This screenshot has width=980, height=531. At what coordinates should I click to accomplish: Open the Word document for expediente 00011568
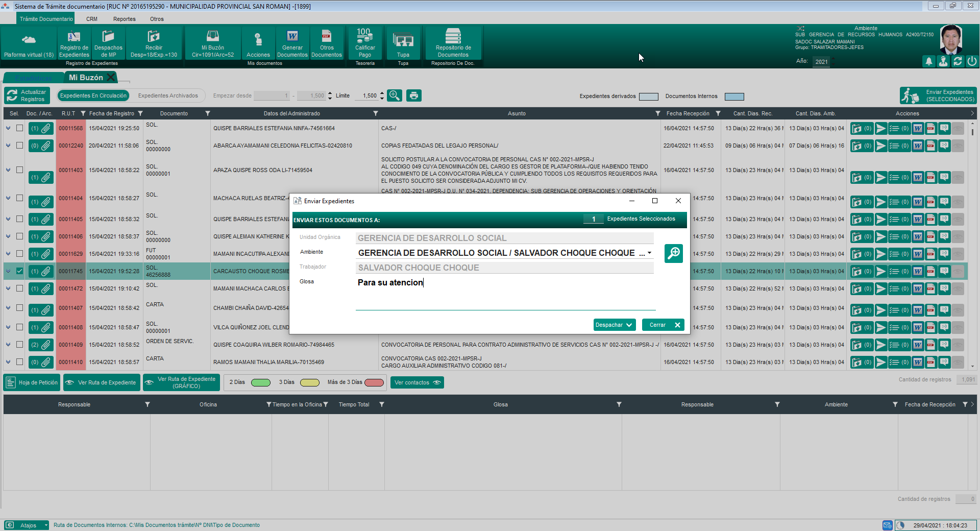pos(918,129)
